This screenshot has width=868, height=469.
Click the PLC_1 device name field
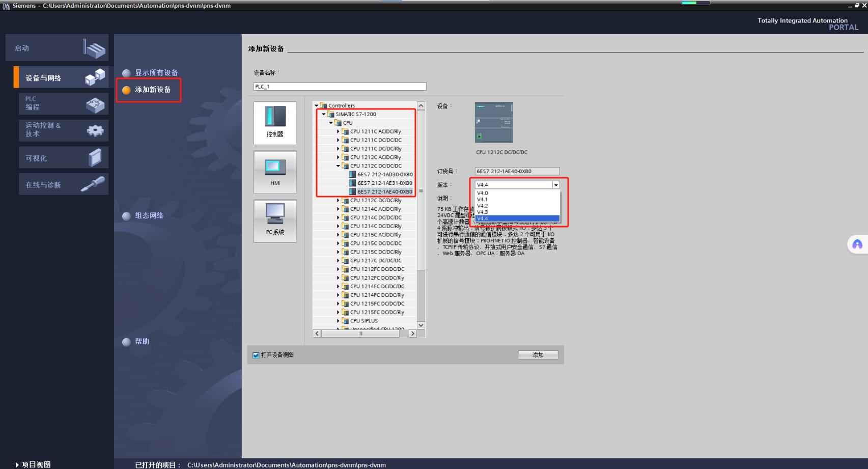pyautogui.click(x=339, y=86)
